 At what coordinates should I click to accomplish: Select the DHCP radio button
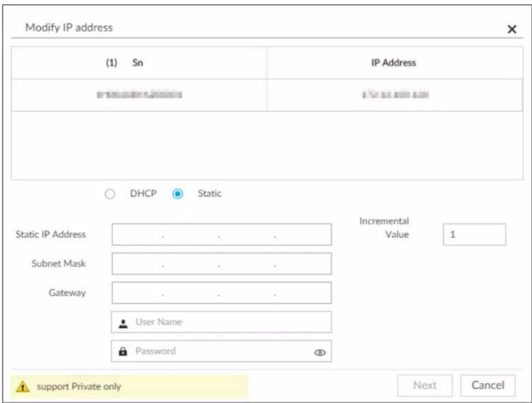pyautogui.click(x=110, y=194)
